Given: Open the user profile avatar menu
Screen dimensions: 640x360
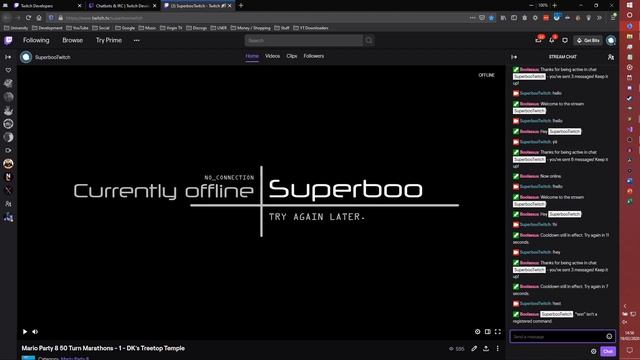Looking at the screenshot, I should (611, 40).
